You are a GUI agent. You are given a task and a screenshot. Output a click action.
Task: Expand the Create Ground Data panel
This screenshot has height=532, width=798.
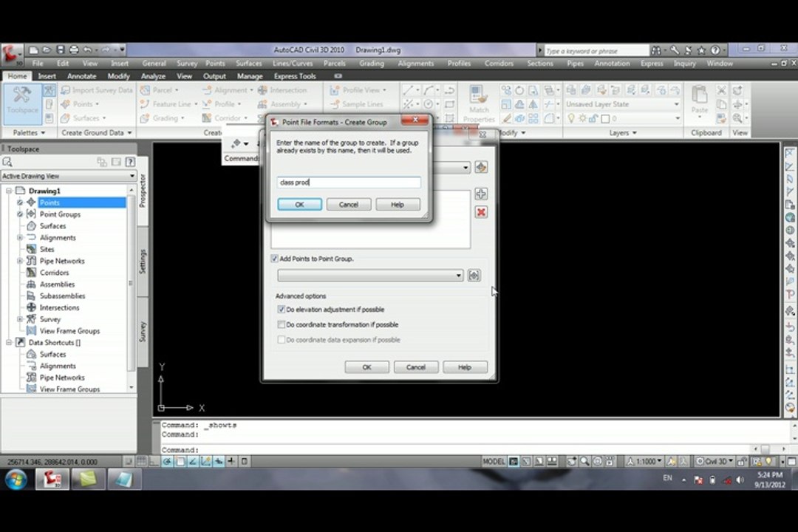[97, 132]
